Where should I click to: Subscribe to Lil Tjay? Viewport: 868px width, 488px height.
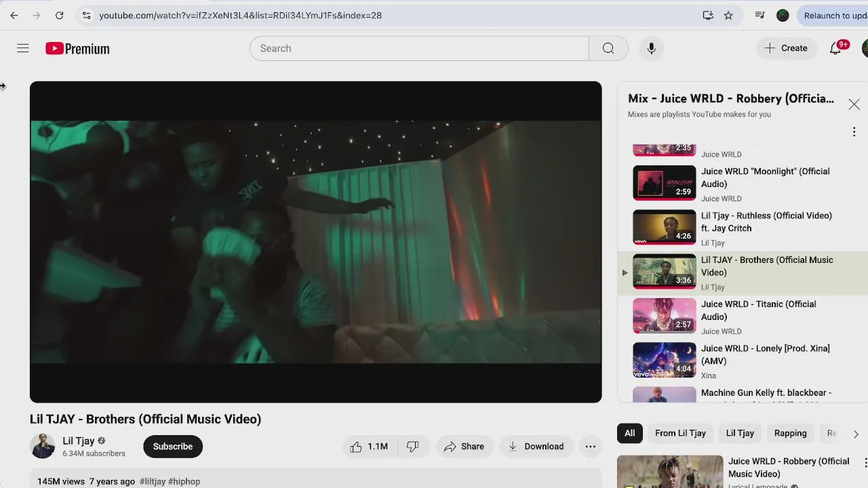point(172,446)
